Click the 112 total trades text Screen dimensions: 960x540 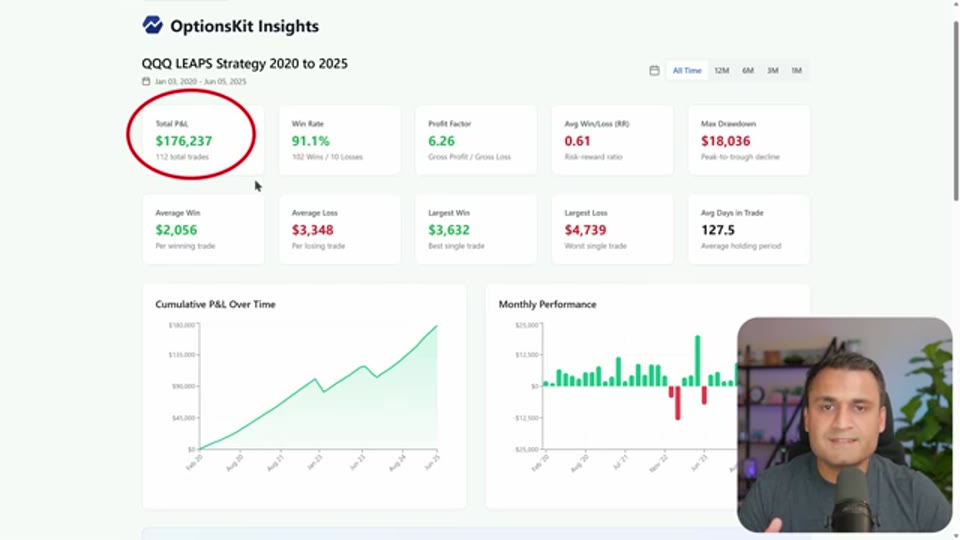182,157
